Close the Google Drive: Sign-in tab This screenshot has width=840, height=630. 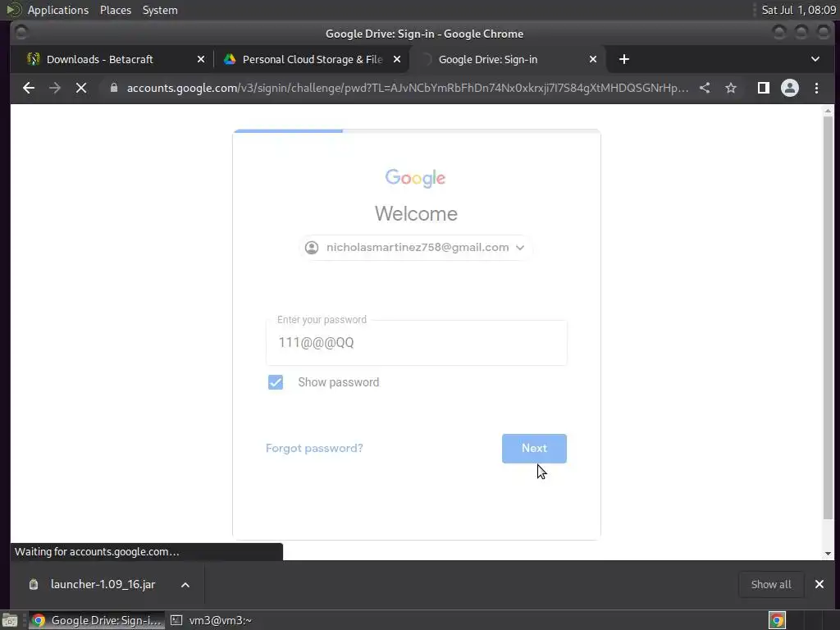click(x=593, y=59)
